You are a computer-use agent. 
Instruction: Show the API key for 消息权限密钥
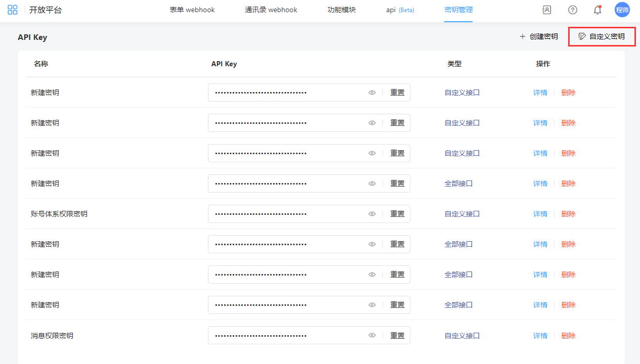click(372, 335)
